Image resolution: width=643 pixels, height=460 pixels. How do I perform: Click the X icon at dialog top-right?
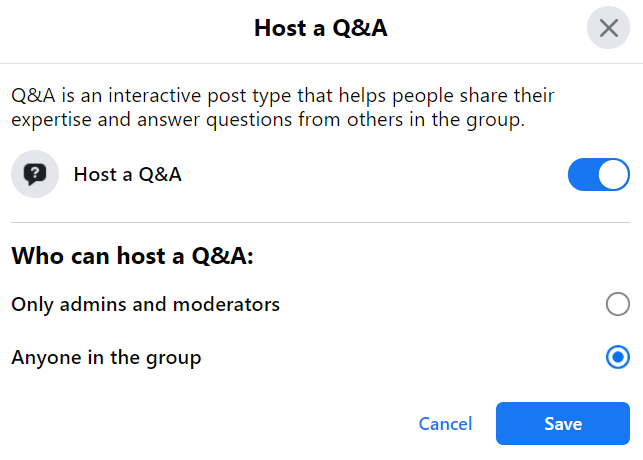(608, 28)
